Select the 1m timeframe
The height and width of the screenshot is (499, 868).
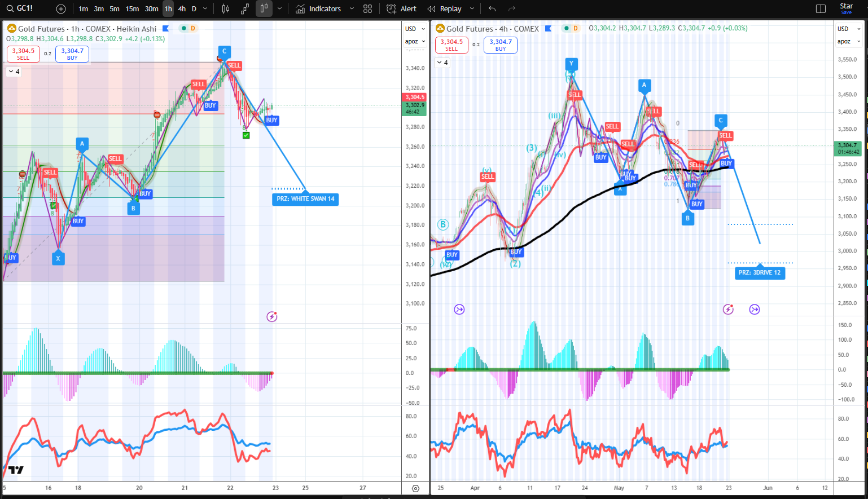[x=83, y=9]
